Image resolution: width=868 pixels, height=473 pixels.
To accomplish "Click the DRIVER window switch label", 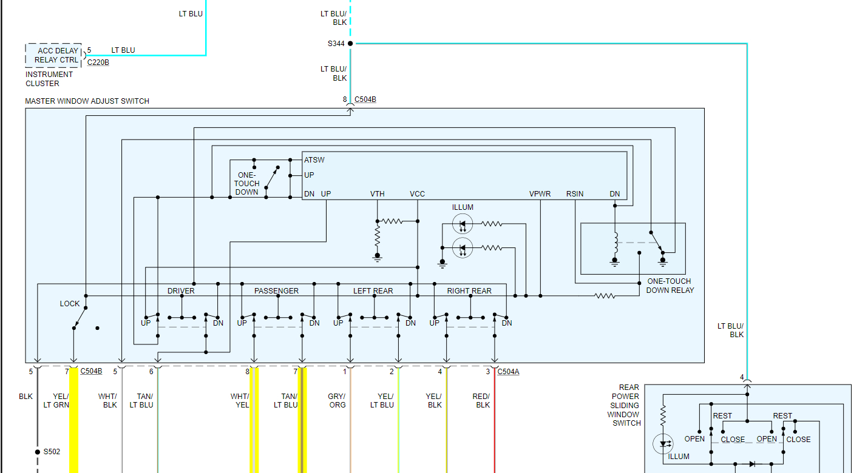I will click(x=181, y=291).
